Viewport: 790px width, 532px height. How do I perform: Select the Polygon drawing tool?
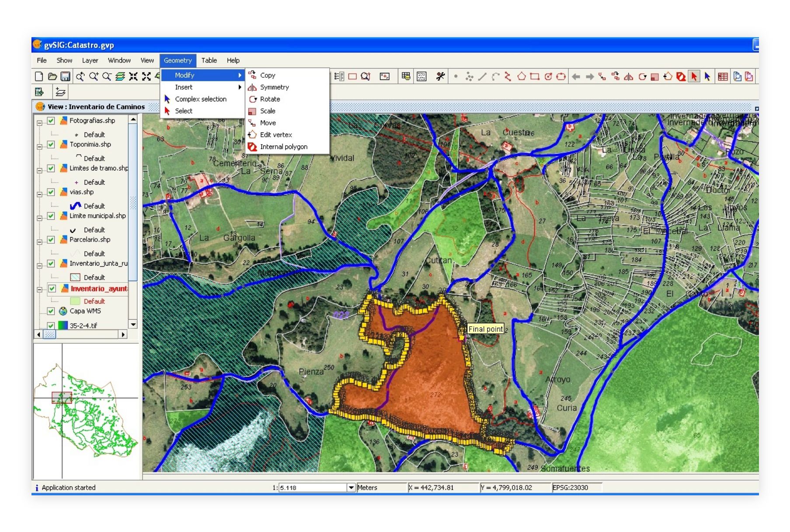click(x=522, y=76)
